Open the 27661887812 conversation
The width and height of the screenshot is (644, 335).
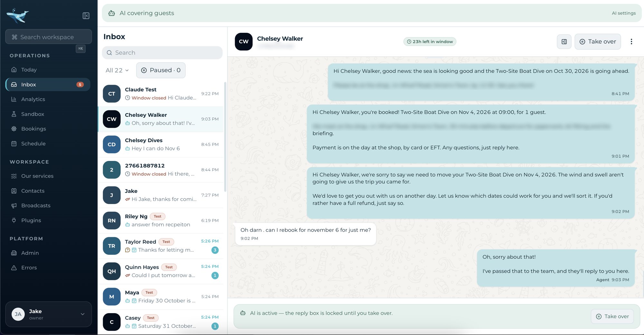pos(161,170)
